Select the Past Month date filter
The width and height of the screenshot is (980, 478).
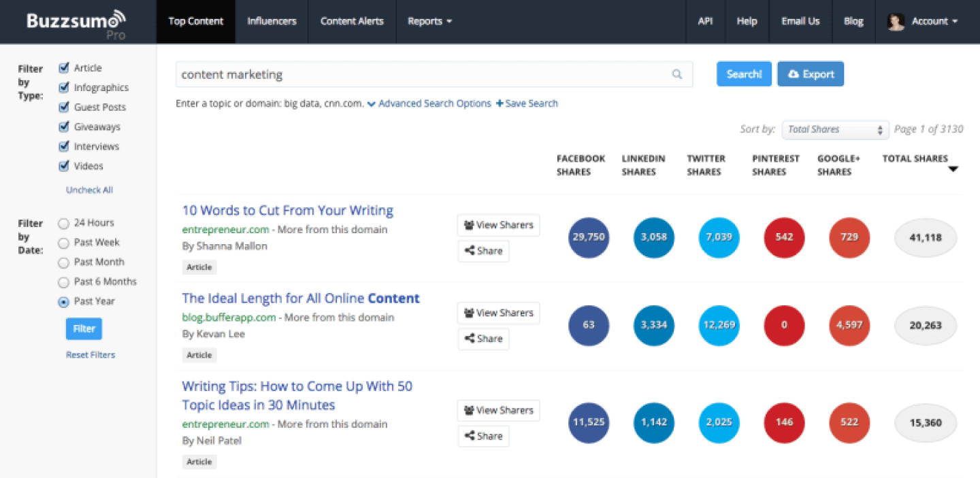click(x=64, y=262)
